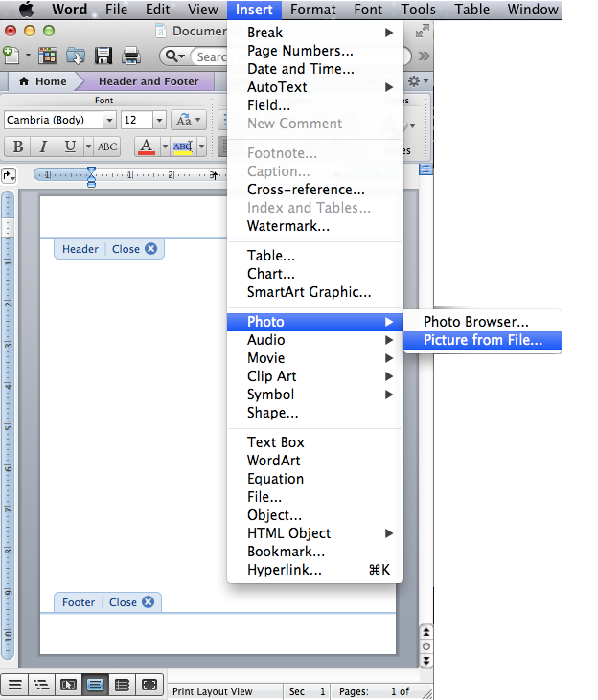
Task: Toggle Bold formatting
Action: (x=17, y=147)
